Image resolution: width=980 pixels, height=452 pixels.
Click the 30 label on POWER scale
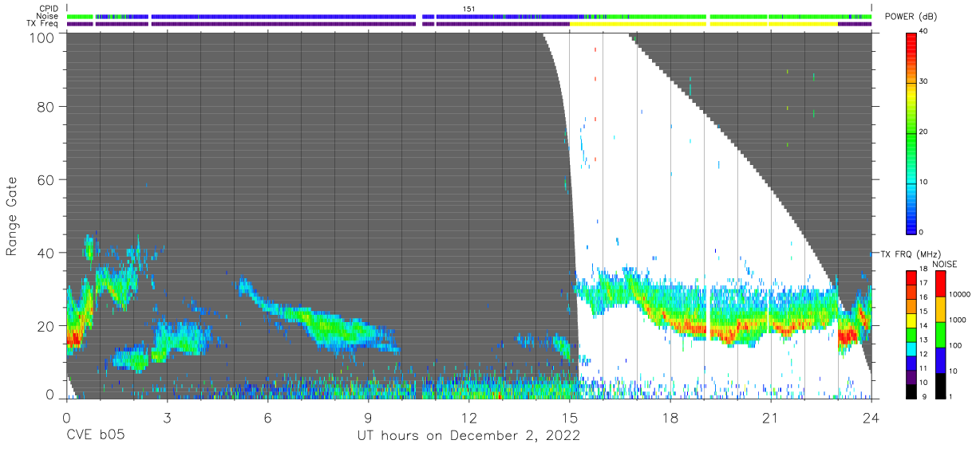click(x=924, y=82)
